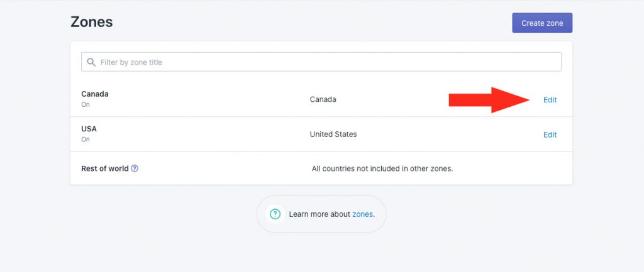Select the bold Canada zone title

click(95, 94)
